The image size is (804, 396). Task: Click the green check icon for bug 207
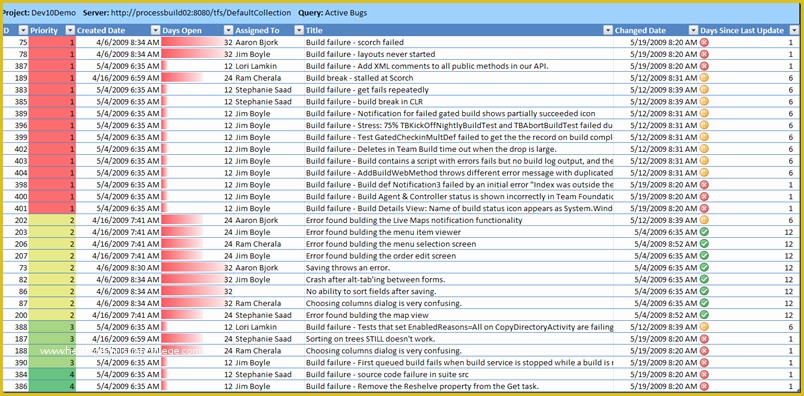click(x=705, y=256)
